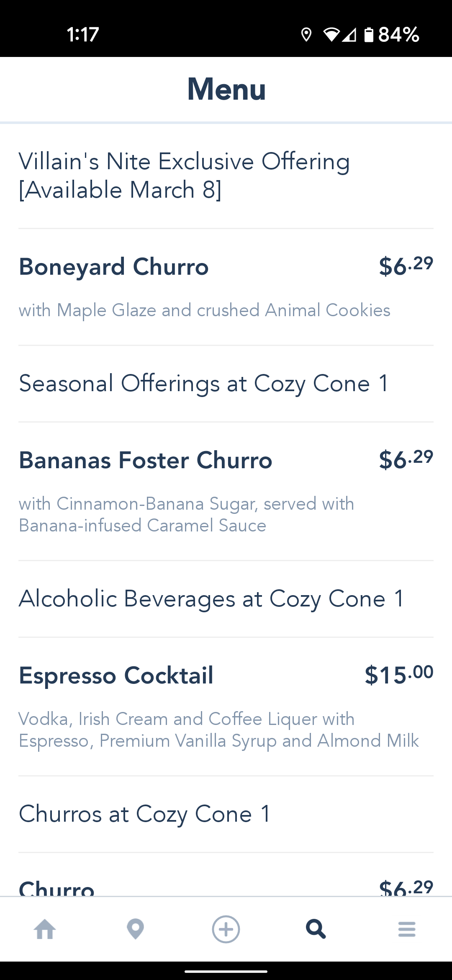Open the hamburger more menu
The height and width of the screenshot is (980, 452).
(x=407, y=929)
